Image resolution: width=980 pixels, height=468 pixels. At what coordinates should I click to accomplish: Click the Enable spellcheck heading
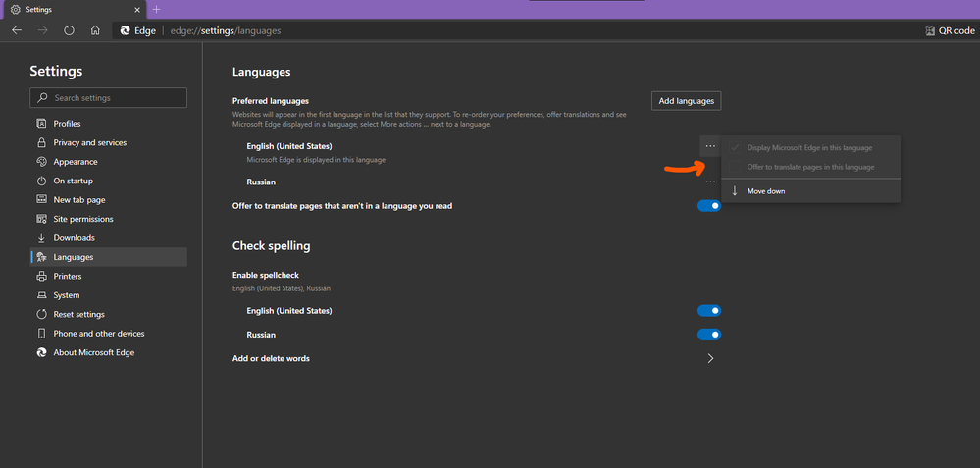click(x=266, y=275)
